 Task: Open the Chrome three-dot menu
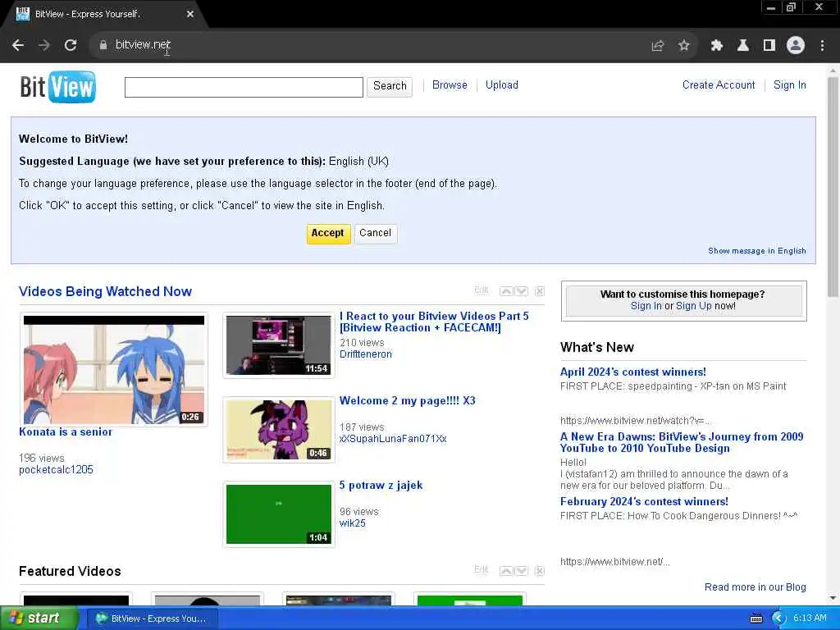pos(822,46)
